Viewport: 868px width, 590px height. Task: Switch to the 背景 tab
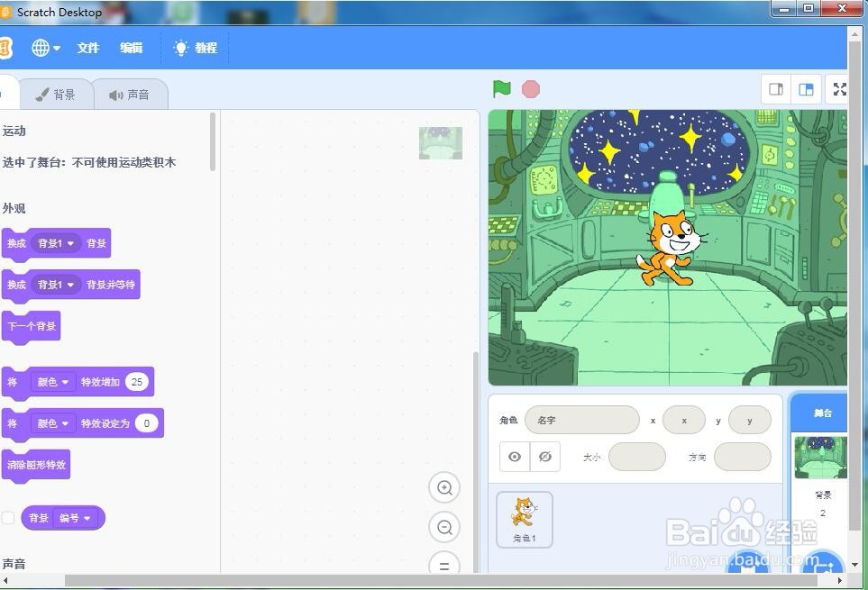click(55, 94)
